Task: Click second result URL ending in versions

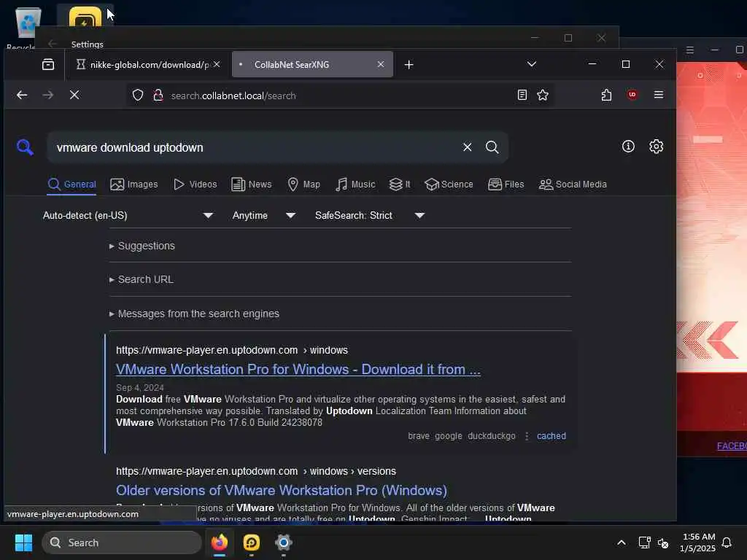Action: (256, 471)
